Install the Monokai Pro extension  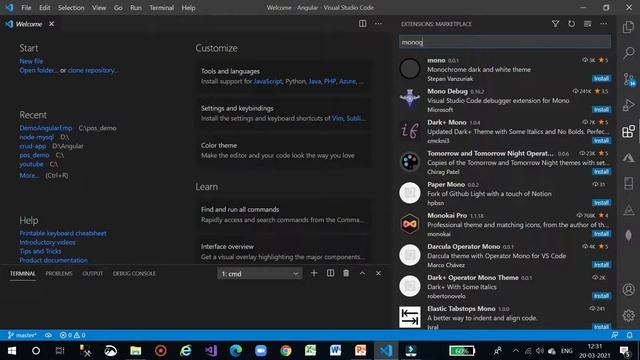(x=601, y=233)
